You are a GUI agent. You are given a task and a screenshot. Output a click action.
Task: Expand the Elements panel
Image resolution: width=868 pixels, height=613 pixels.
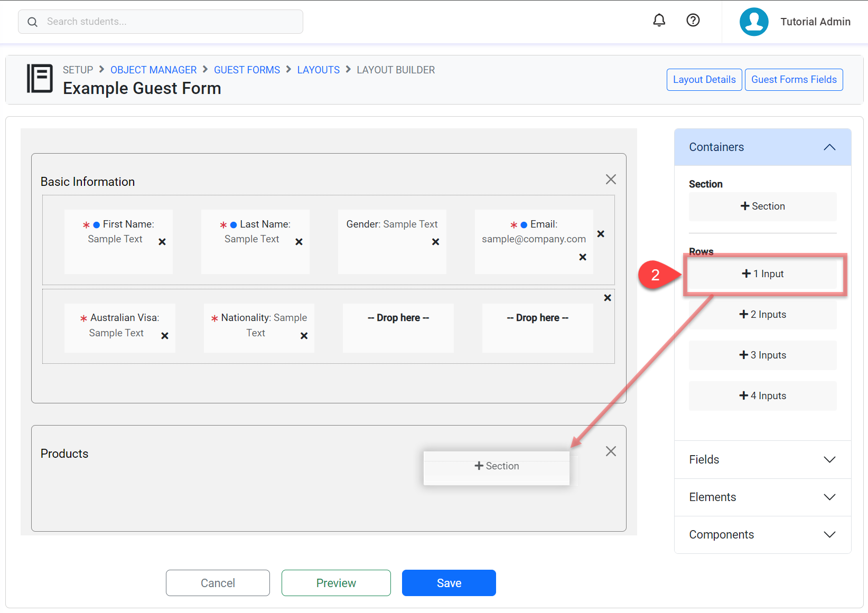[x=829, y=497]
